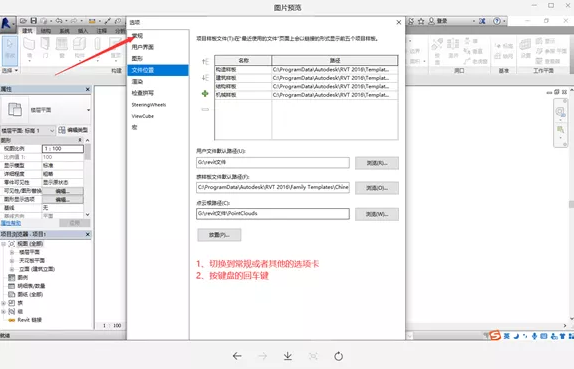Select 渲染 in Options category list
574x369 pixels.
point(137,81)
